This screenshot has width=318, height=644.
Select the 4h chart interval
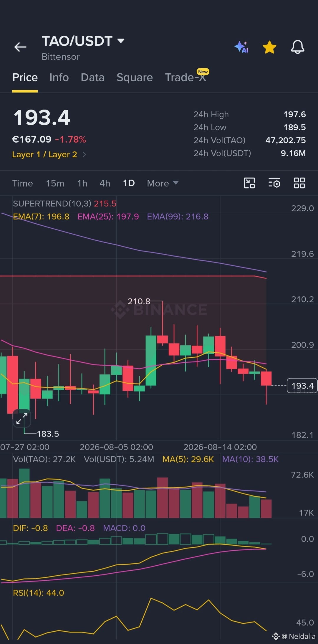coord(105,183)
